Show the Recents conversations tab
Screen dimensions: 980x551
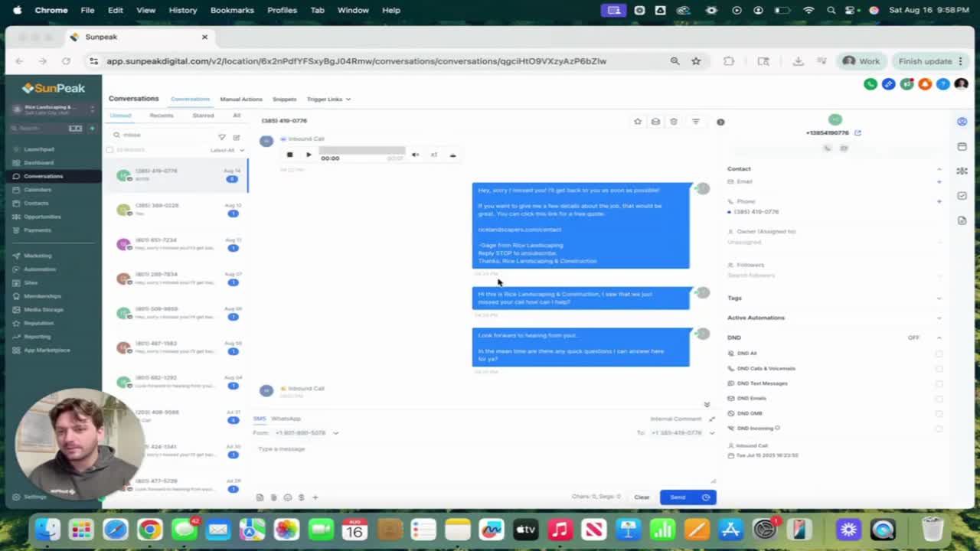click(x=162, y=116)
